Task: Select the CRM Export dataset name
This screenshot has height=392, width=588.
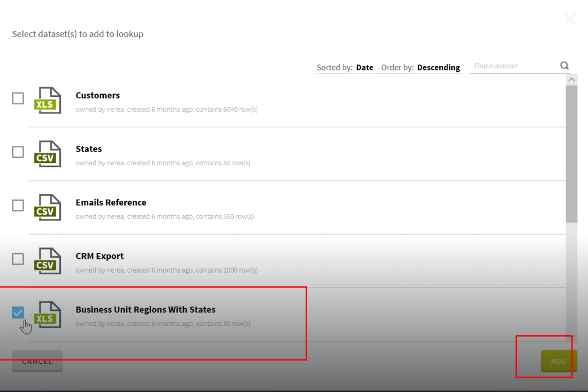Action: (99, 257)
